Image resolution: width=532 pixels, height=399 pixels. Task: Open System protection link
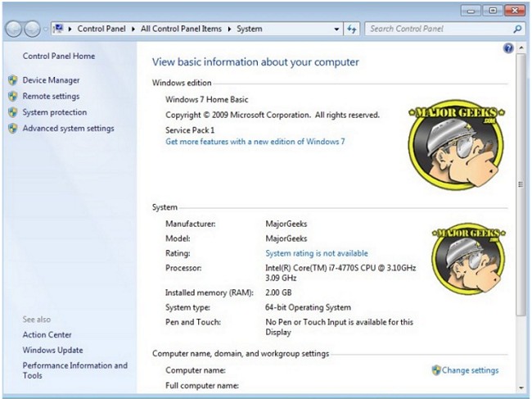[55, 112]
